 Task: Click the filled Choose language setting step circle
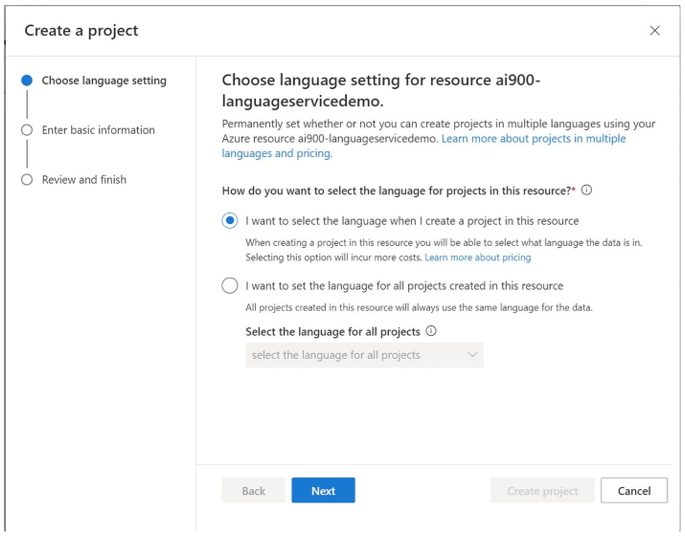pos(27,80)
